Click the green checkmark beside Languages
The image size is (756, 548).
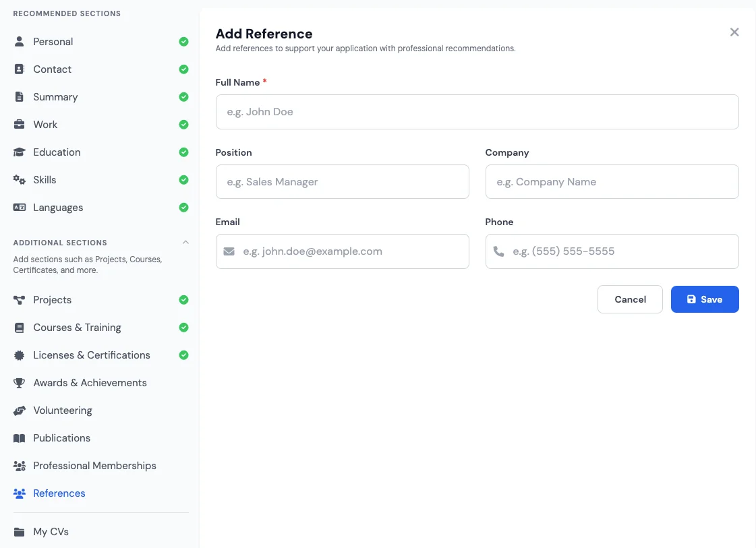[x=183, y=207]
